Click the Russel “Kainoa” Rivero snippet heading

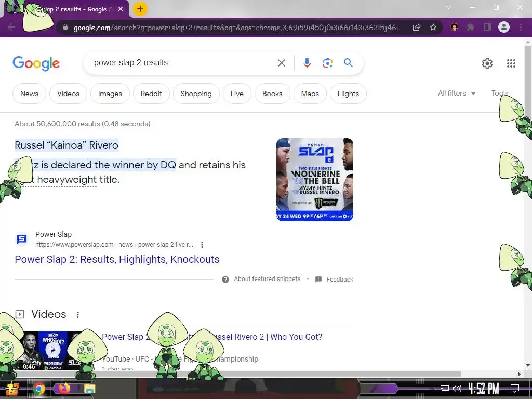tap(66, 145)
